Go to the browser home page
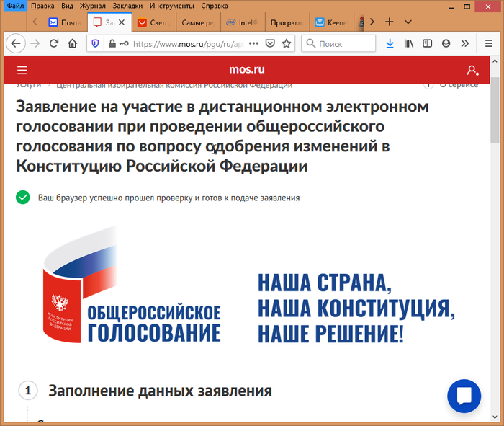The height and width of the screenshot is (426, 504). (73, 44)
